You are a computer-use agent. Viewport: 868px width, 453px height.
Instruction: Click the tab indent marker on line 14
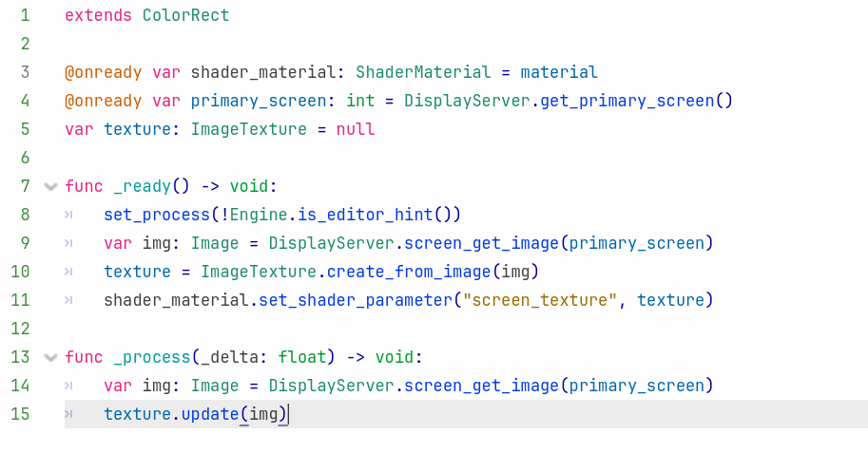[x=69, y=386]
